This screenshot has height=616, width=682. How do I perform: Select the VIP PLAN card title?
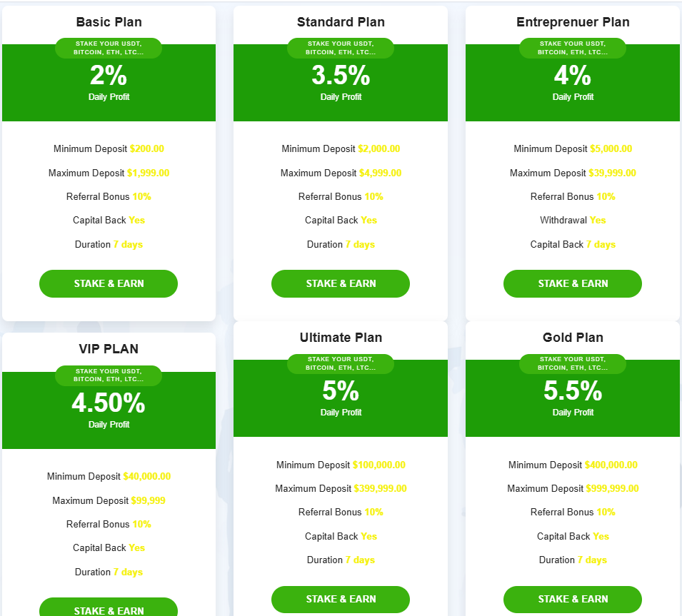[x=108, y=349]
